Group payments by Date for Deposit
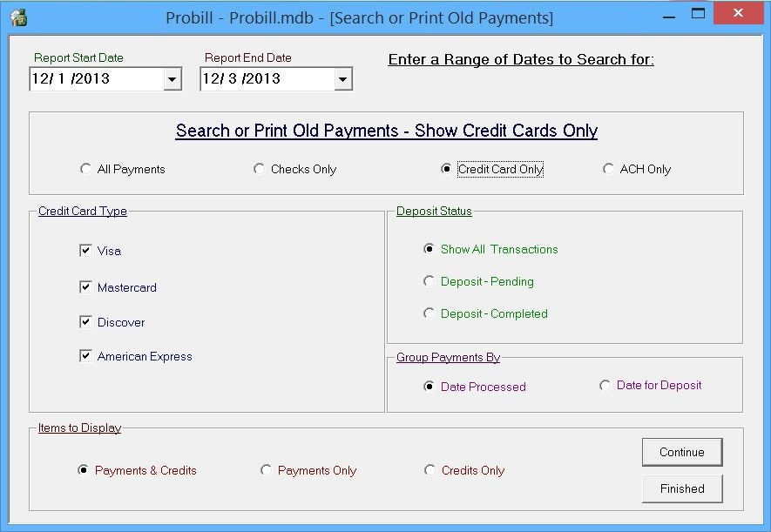Viewport: 771px width, 532px height. pyautogui.click(x=605, y=385)
